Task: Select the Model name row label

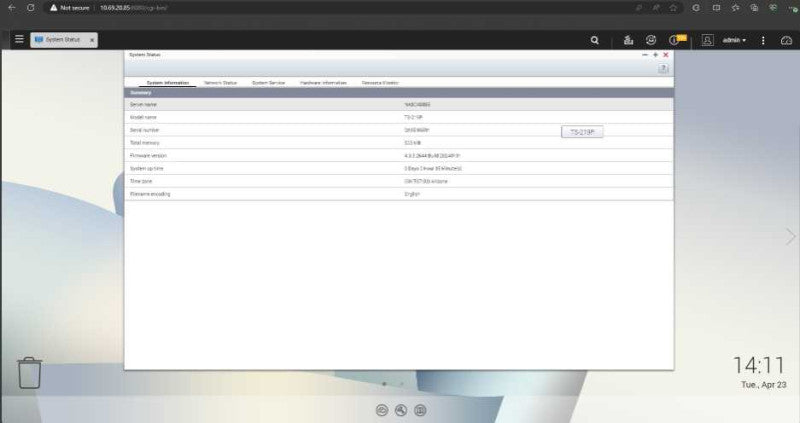Action: coord(143,117)
